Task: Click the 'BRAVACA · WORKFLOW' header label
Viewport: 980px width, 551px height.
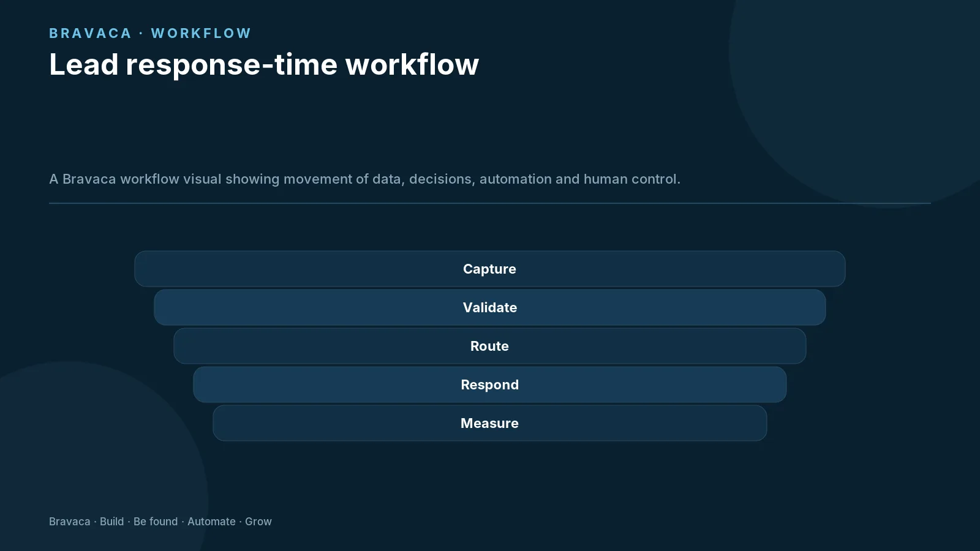Action: 150,33
